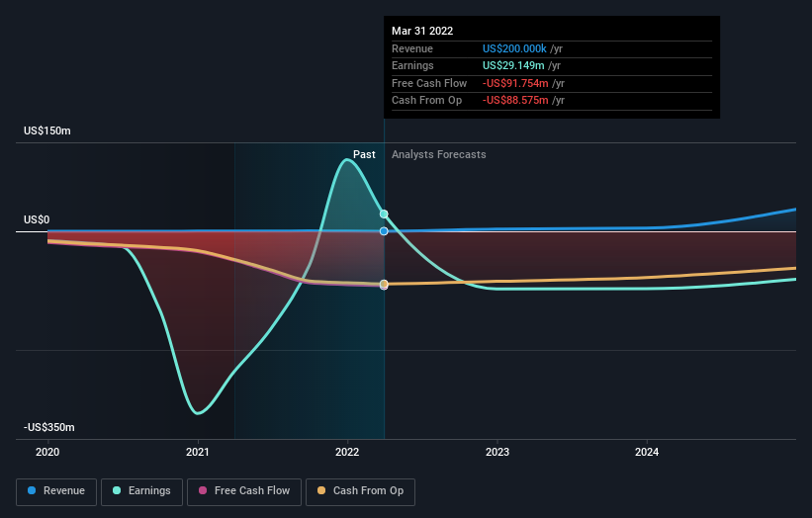Click the 2021 x-axis label
Viewport: 812px width, 518px height.
coord(197,452)
